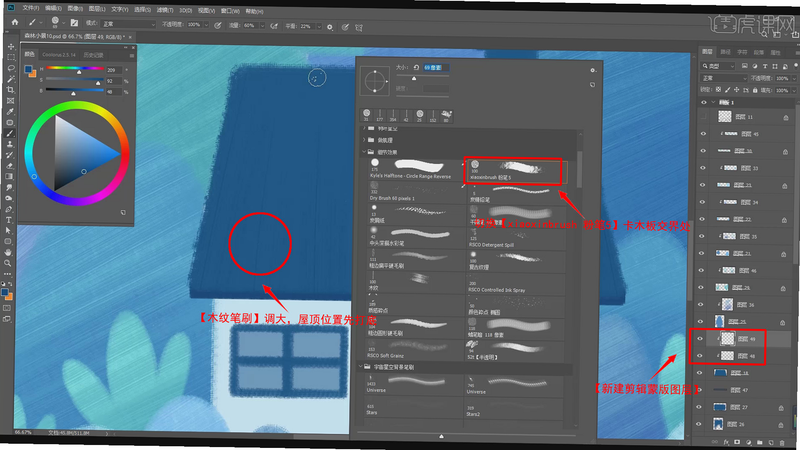Lock all layer properties padlock icon
The height and width of the screenshot is (450, 800).
coord(755,90)
